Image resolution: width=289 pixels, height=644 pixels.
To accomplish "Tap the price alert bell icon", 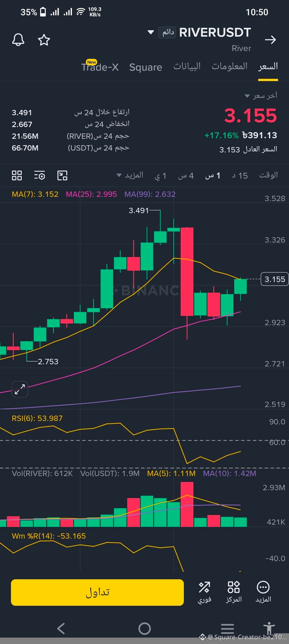I will (18, 40).
